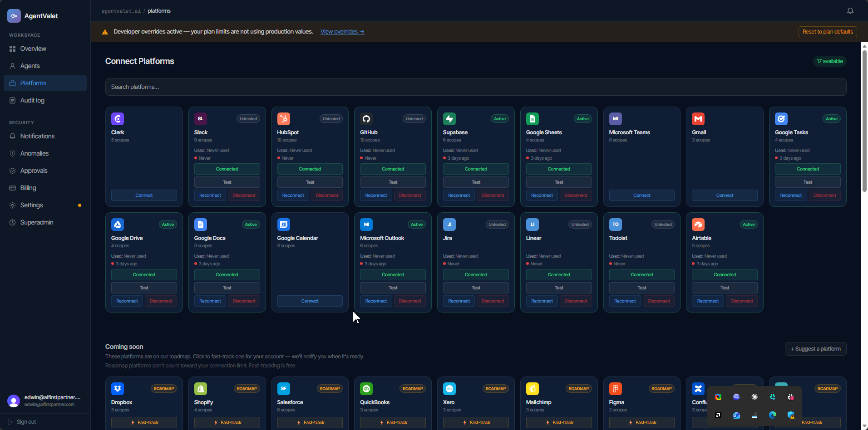Click the Slack SL logo icon
Viewport: 868px width, 430px height.
point(201,119)
